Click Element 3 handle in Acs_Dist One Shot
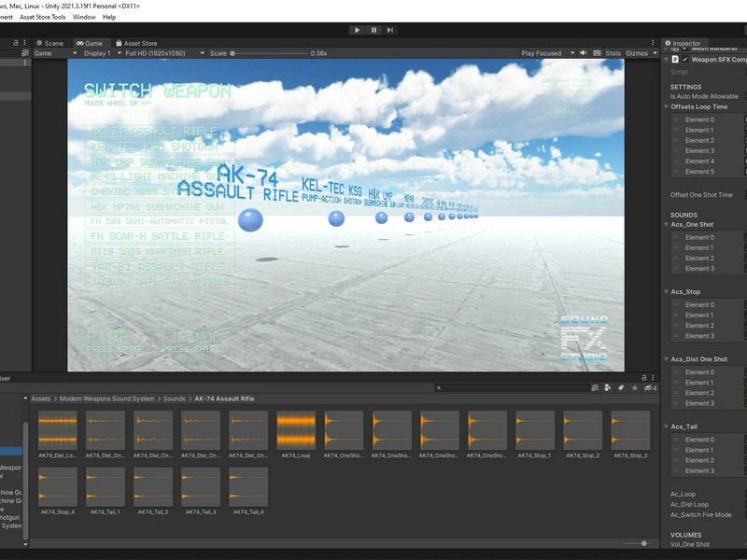The image size is (747, 560). [x=675, y=403]
